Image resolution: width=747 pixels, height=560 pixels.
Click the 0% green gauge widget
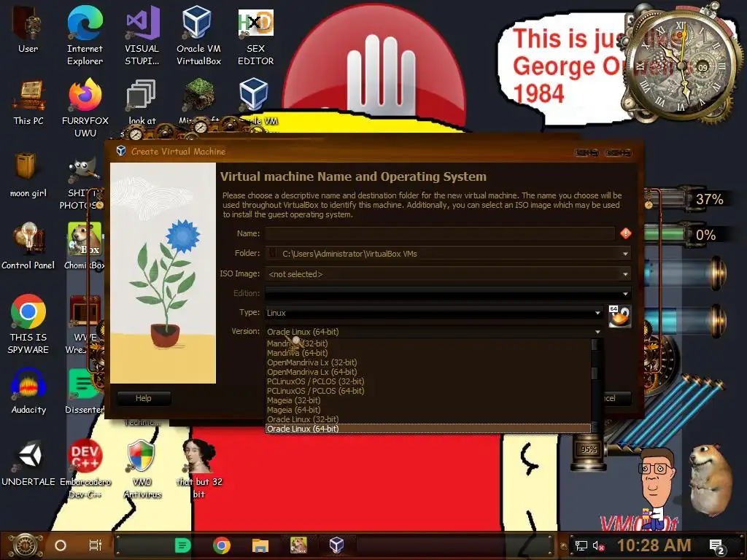[x=686, y=234]
